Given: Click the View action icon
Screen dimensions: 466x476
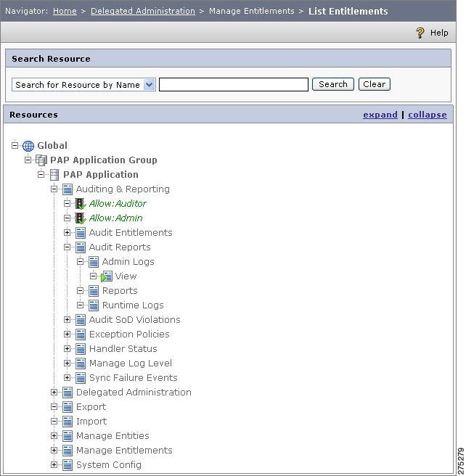Looking at the screenshot, I should tap(107, 276).
